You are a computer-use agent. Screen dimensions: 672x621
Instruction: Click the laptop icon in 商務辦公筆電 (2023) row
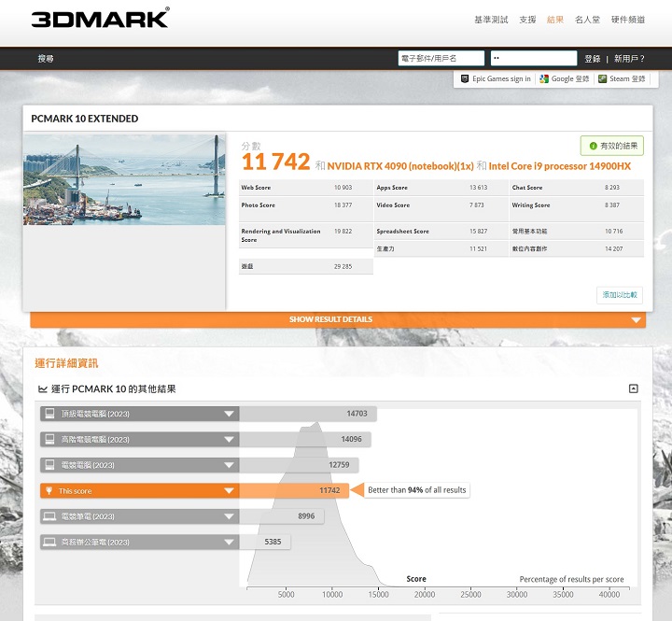(x=49, y=542)
